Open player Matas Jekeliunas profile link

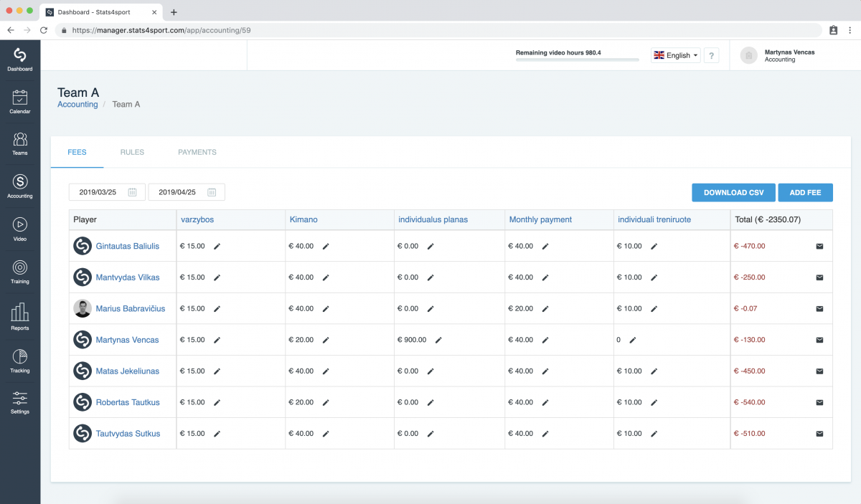(128, 371)
